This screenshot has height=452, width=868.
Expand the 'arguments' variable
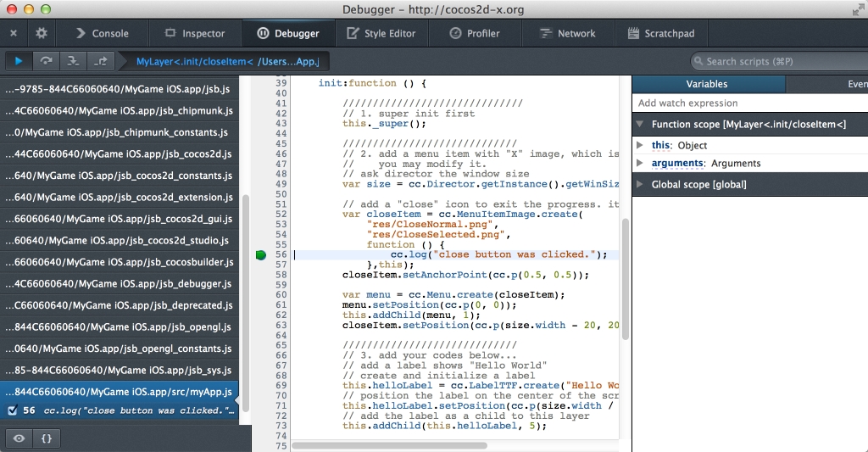pyautogui.click(x=640, y=163)
